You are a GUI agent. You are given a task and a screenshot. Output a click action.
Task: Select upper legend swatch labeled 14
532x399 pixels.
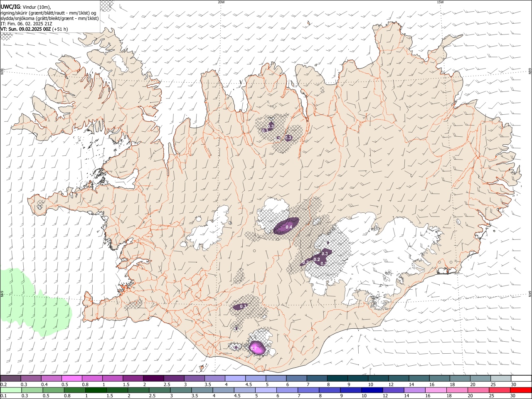419,378
